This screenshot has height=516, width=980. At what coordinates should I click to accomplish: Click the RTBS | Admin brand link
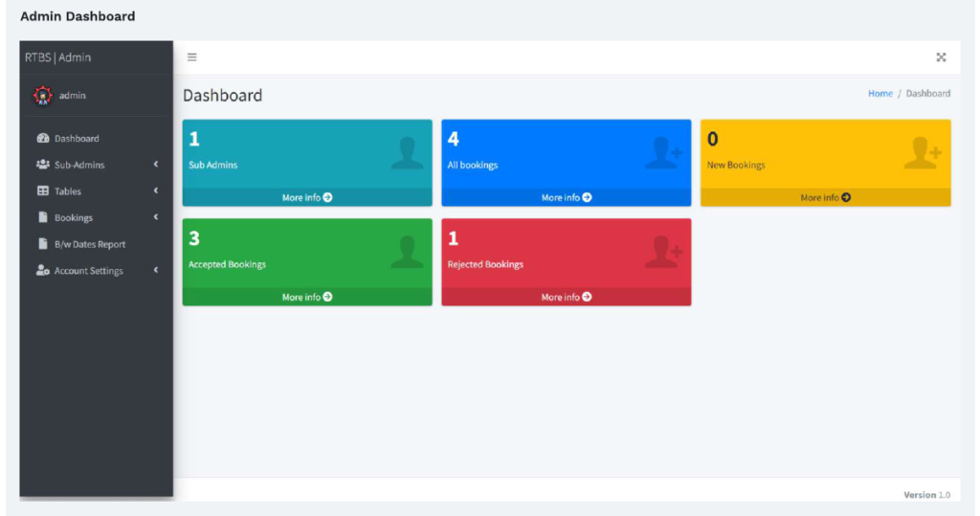coord(58,57)
